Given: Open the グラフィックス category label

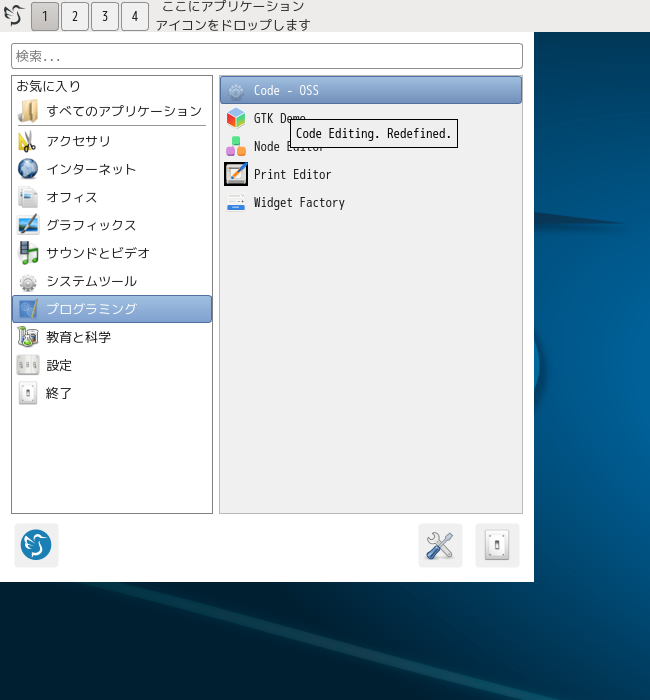Looking at the screenshot, I should [92, 225].
